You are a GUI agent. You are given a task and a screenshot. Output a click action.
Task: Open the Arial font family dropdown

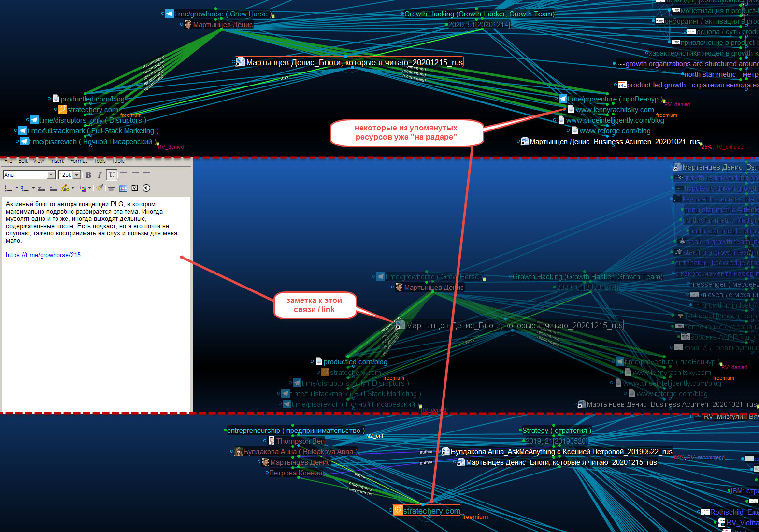(51, 175)
